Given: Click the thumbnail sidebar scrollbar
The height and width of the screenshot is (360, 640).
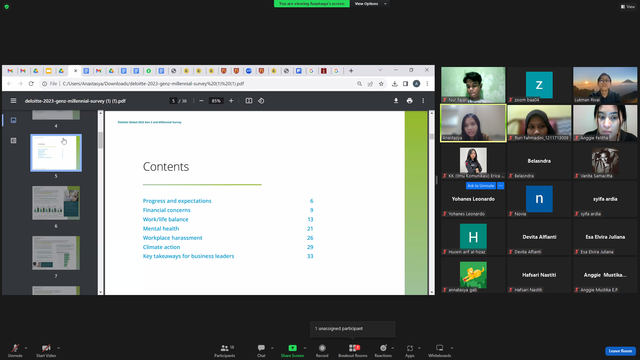Looking at the screenshot, I should 100,141.
